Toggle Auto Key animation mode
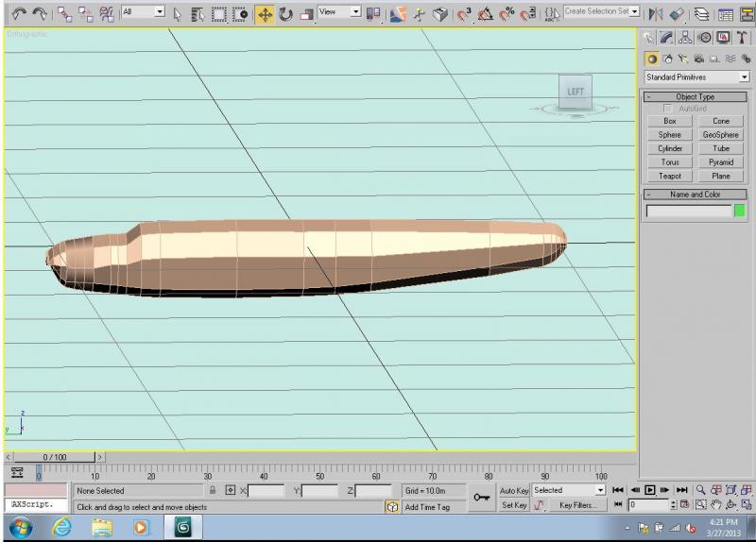 (x=514, y=490)
